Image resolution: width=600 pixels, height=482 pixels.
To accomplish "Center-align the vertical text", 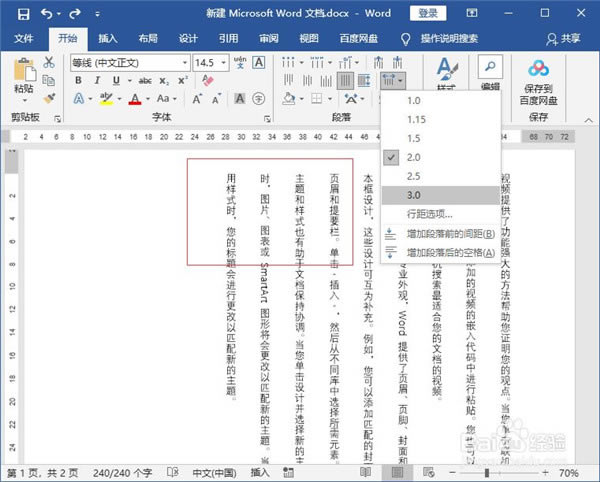I will coord(307,81).
